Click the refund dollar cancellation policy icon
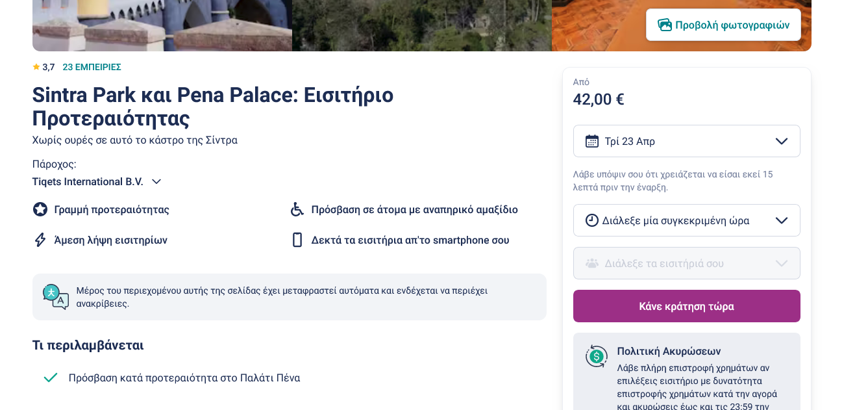 tap(596, 356)
